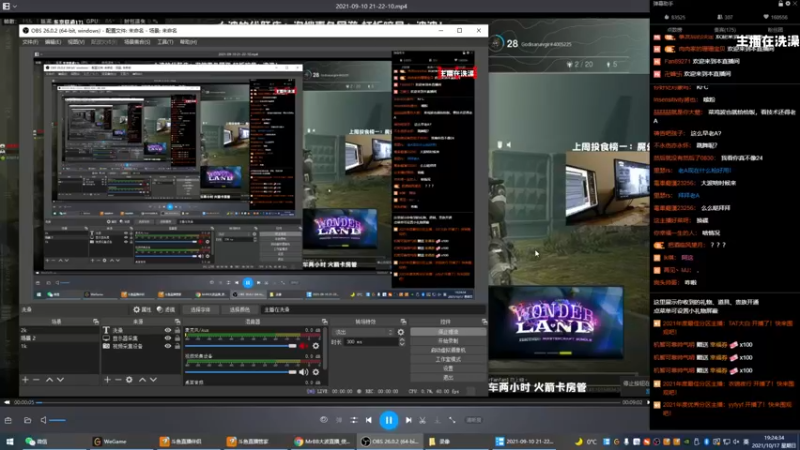Click the toolbox icon at the player's bottom left
The width and height of the screenshot is (800, 450).
(8, 420)
